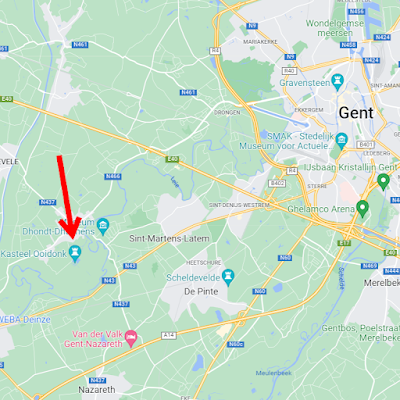Select the Van der Valk Gent-Nazareth label
This screenshot has height=400, width=400.
tap(93, 339)
